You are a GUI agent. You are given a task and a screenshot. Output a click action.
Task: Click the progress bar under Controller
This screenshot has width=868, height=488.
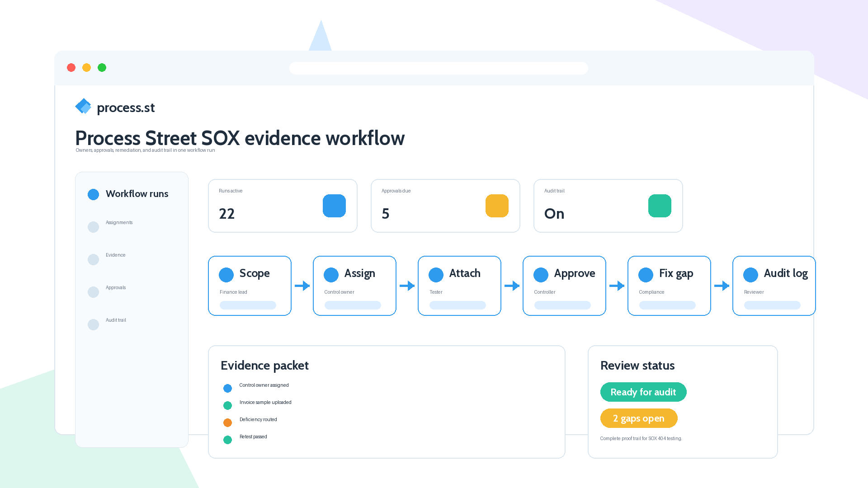(562, 305)
